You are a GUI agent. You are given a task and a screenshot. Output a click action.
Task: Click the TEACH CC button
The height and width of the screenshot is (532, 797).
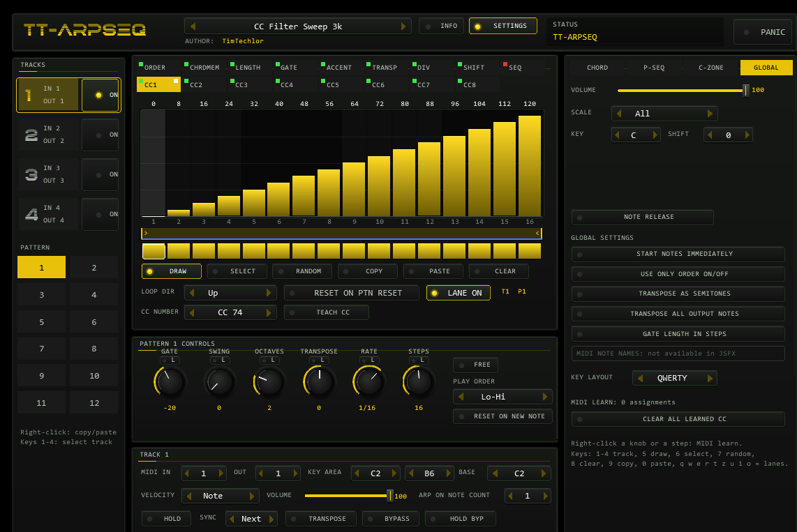327,312
